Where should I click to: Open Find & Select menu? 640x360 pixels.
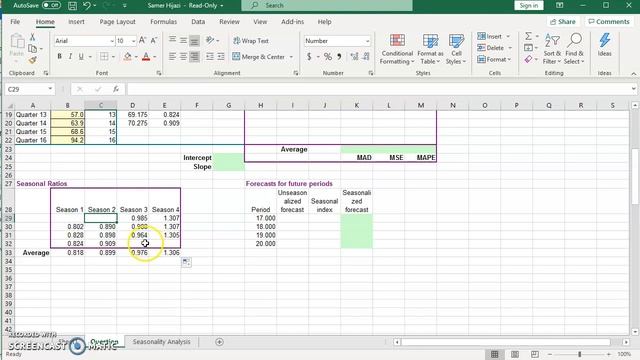coord(574,49)
